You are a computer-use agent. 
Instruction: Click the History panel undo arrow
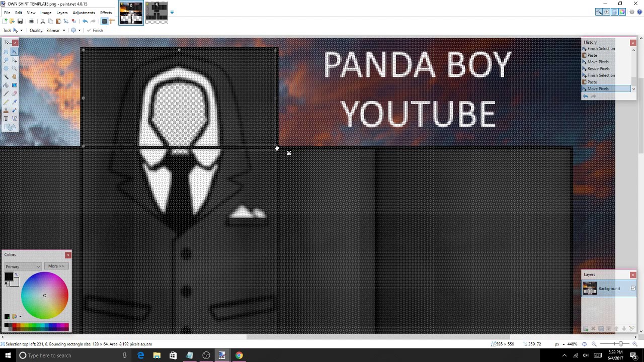click(x=585, y=97)
